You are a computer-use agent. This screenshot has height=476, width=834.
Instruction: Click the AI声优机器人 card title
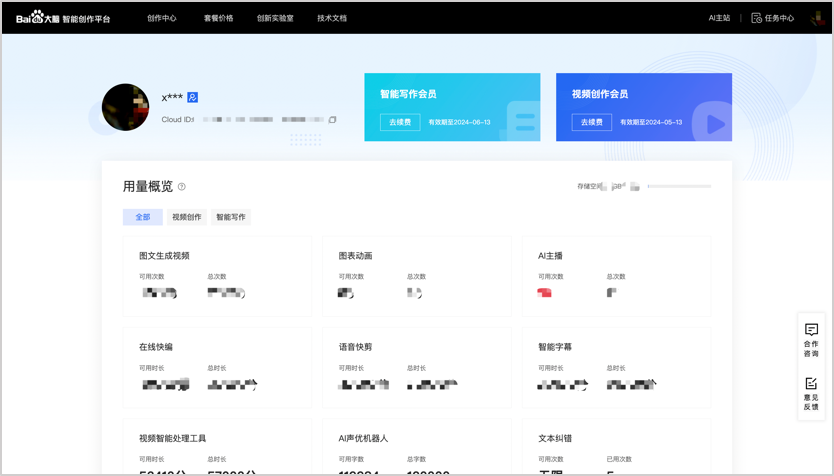pyautogui.click(x=363, y=438)
